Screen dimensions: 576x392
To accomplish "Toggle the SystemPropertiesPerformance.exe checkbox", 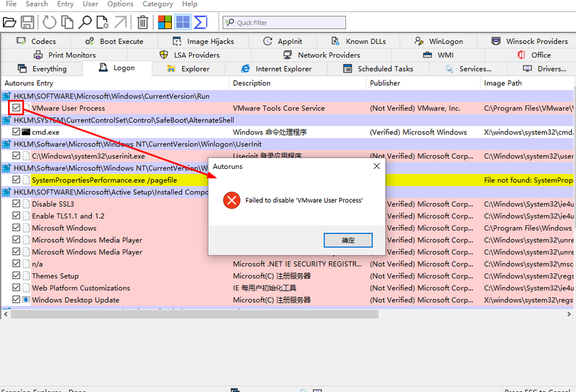I will tap(16, 180).
